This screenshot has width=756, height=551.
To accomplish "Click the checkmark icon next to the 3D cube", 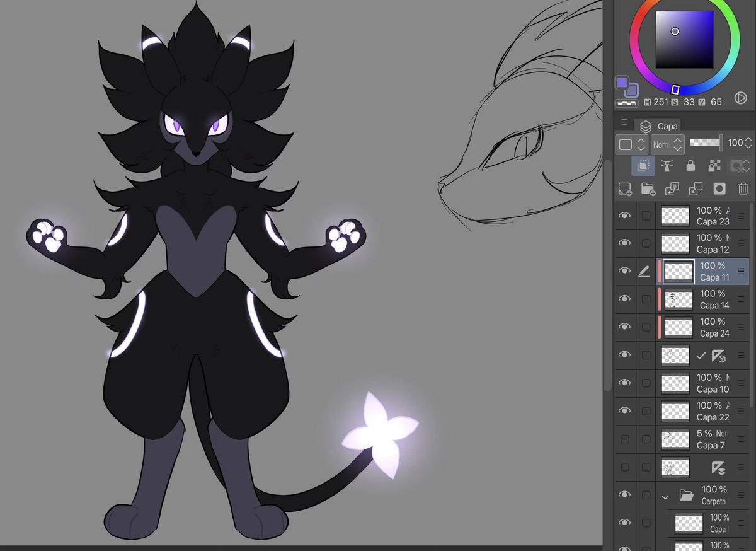I will 701,356.
